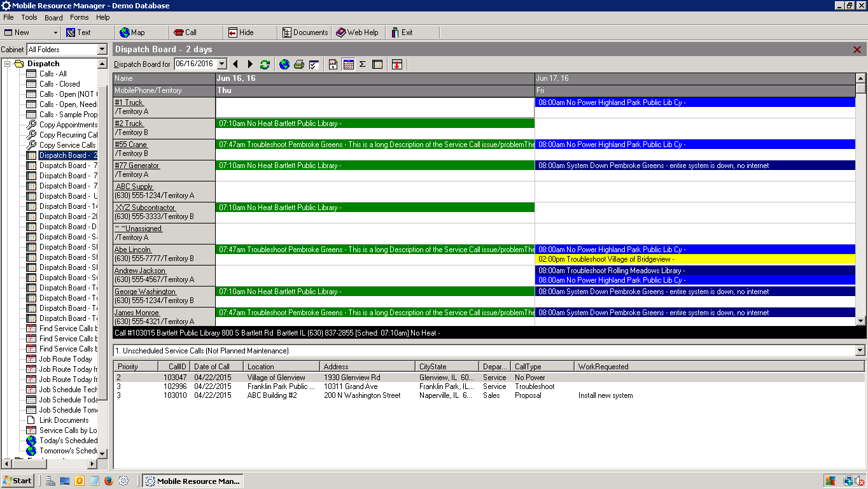Viewport: 868px width, 489px height.
Task: Sort by the Location column header
Action: (x=283, y=367)
